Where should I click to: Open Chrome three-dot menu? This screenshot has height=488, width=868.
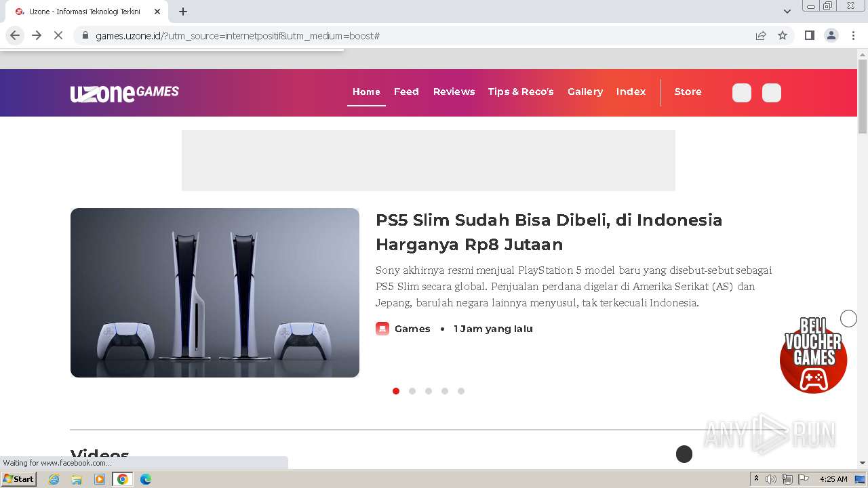[854, 35]
